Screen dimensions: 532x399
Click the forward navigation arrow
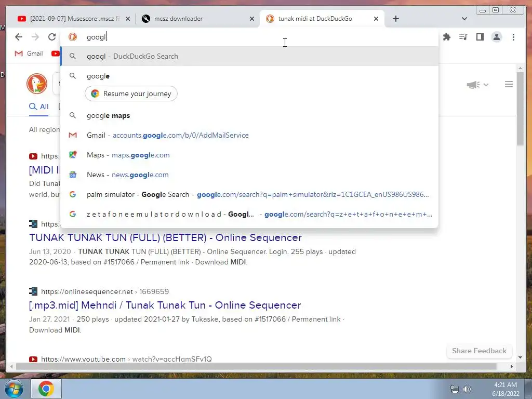click(35, 37)
